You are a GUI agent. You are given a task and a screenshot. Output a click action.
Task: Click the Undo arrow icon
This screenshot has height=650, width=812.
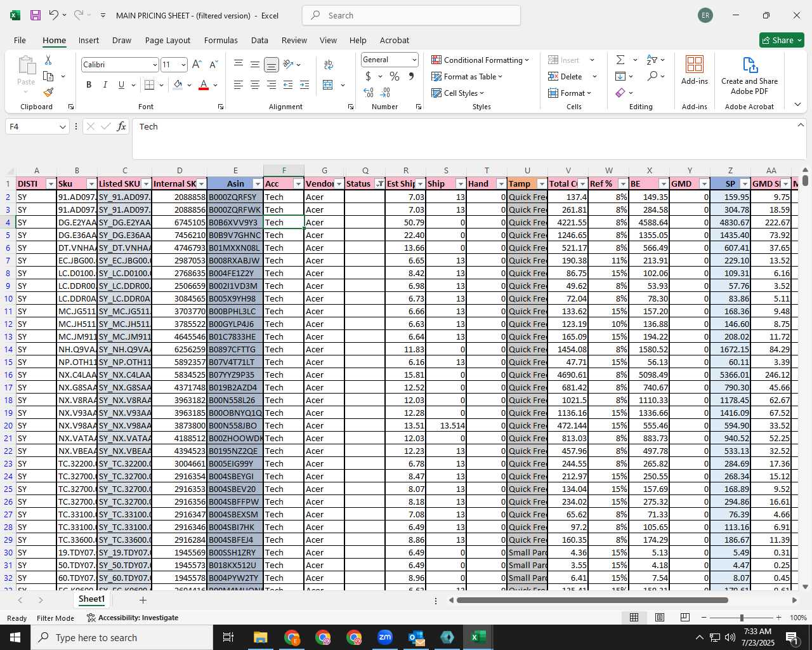(x=54, y=15)
